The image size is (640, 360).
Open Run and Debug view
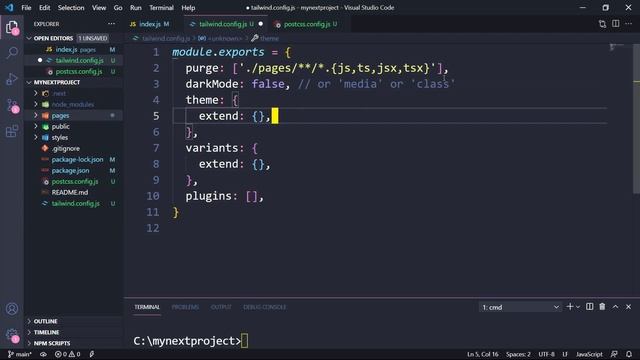[x=12, y=79]
